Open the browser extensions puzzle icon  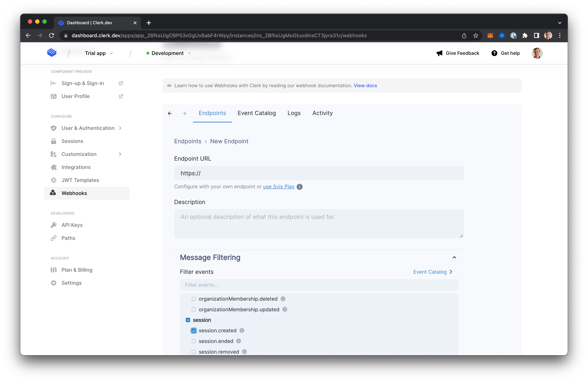525,35
